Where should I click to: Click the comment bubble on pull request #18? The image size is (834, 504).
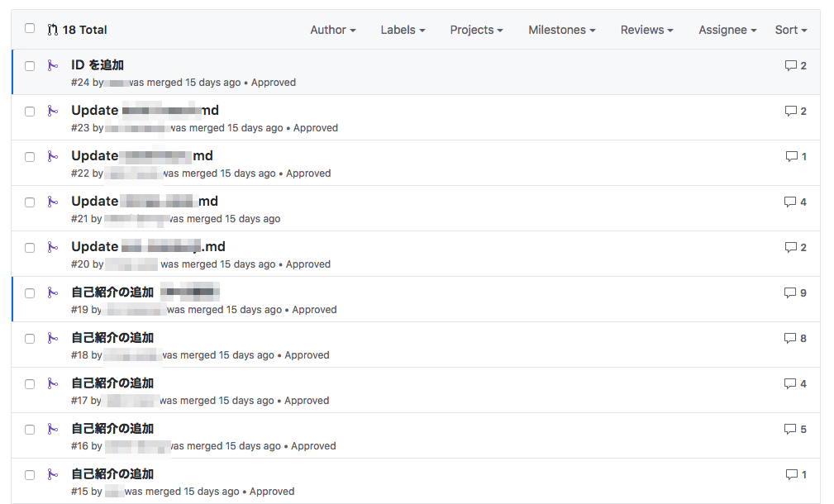tap(790, 338)
